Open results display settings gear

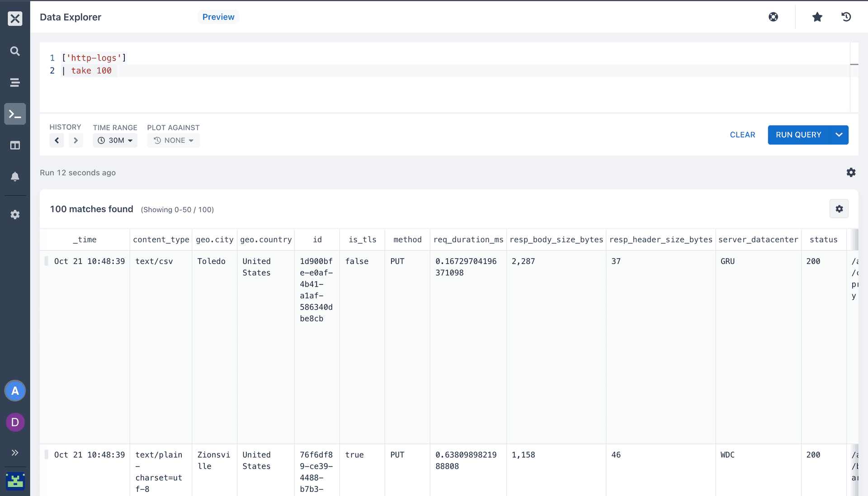(839, 208)
